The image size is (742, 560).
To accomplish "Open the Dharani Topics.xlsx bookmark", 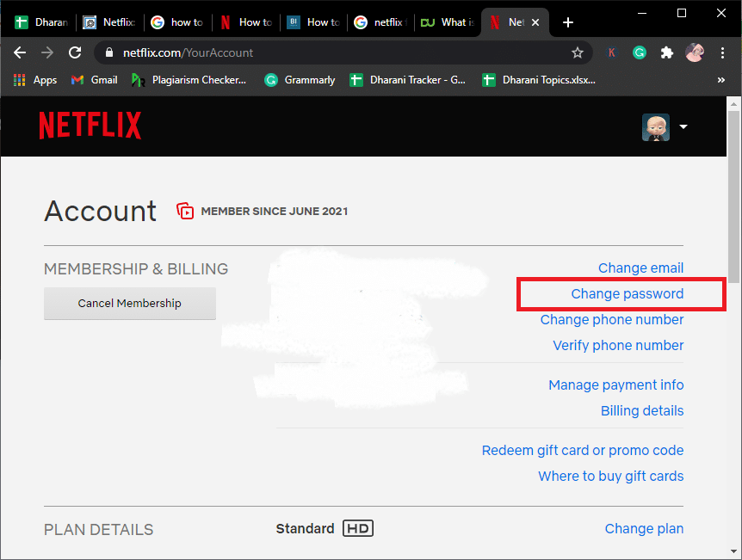I will tap(539, 80).
